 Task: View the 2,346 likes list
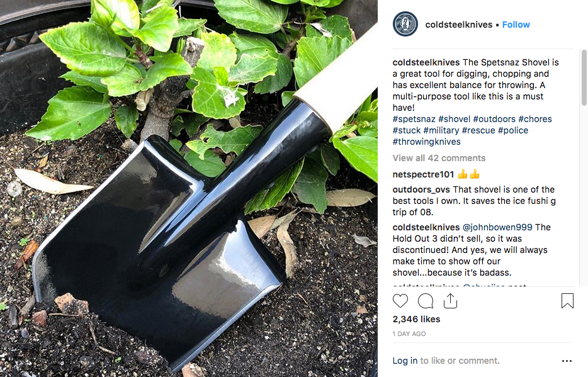tap(416, 319)
